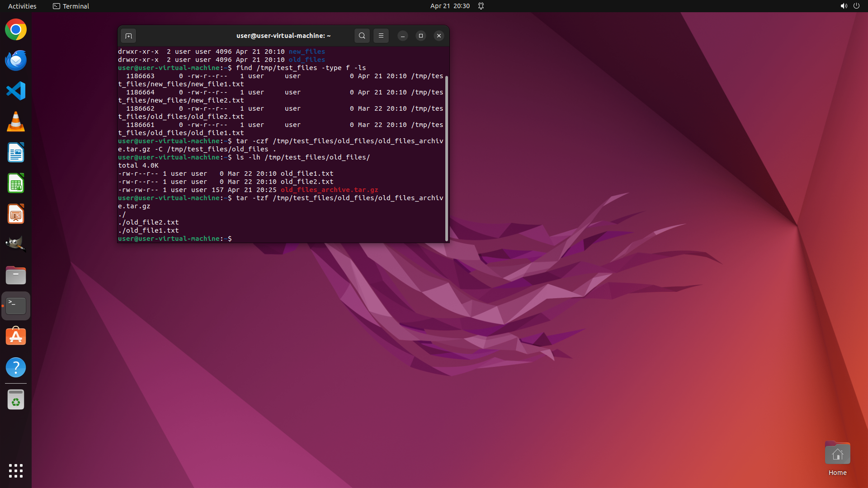Expand the system volume and power menu

click(x=849, y=6)
